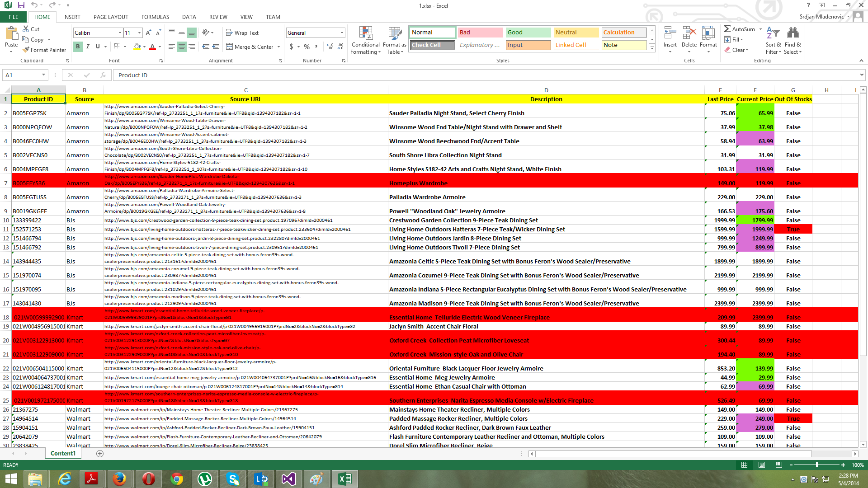Click the Copy button
This screenshot has width=868, height=488.
[x=33, y=39]
